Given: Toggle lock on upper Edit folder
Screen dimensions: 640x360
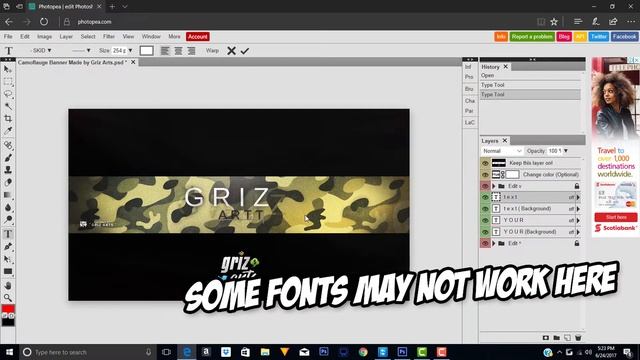Looking at the screenshot, I should 577,186.
